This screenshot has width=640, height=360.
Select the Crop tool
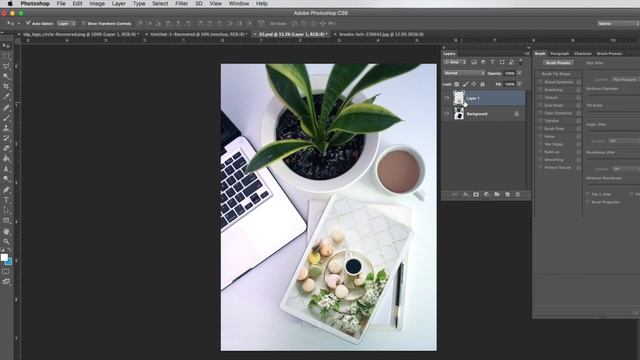pyautogui.click(x=6, y=87)
